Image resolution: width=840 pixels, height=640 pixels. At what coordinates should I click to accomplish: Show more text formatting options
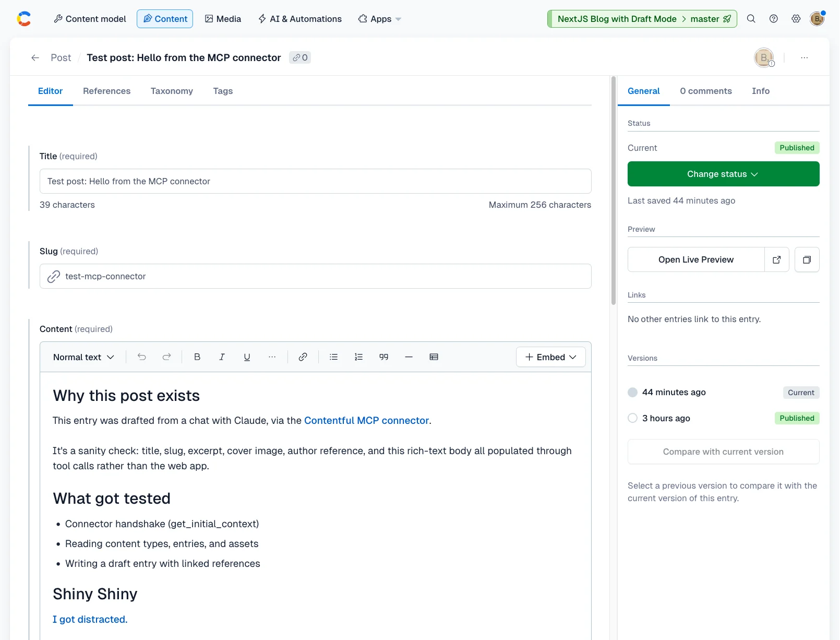(x=272, y=357)
